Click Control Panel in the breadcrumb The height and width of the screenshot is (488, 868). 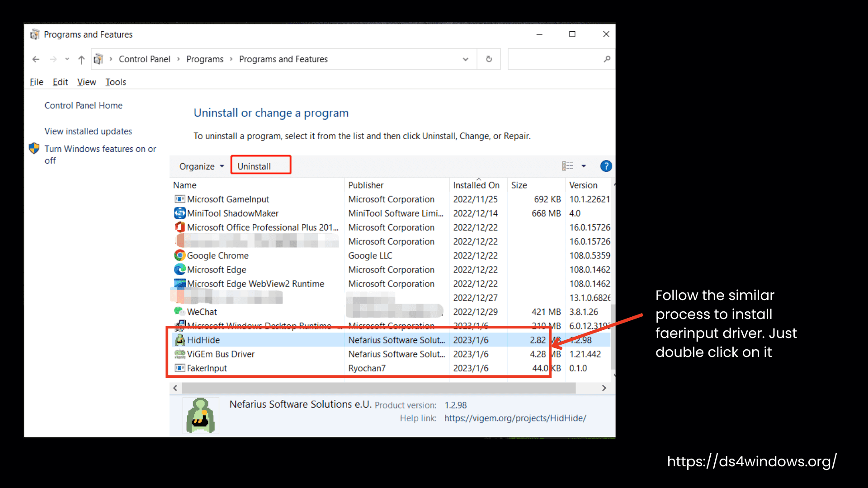145,59
